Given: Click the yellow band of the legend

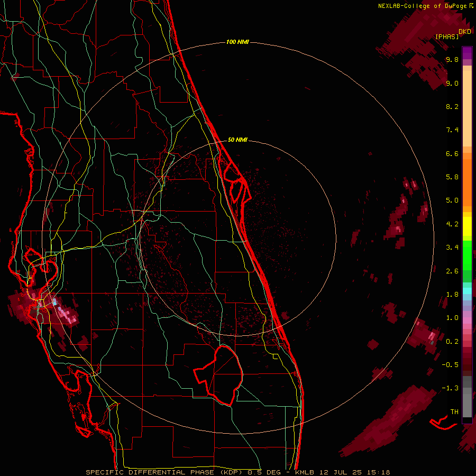Looking at the screenshot, I should [x=467, y=226].
